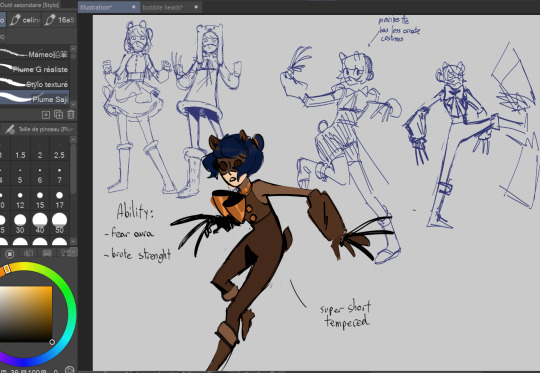Pick brush size 2.5
540x373 pixels.
(59, 151)
